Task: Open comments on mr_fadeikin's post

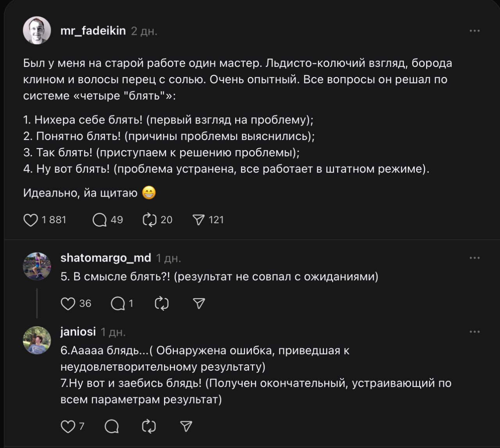Action: (100, 220)
